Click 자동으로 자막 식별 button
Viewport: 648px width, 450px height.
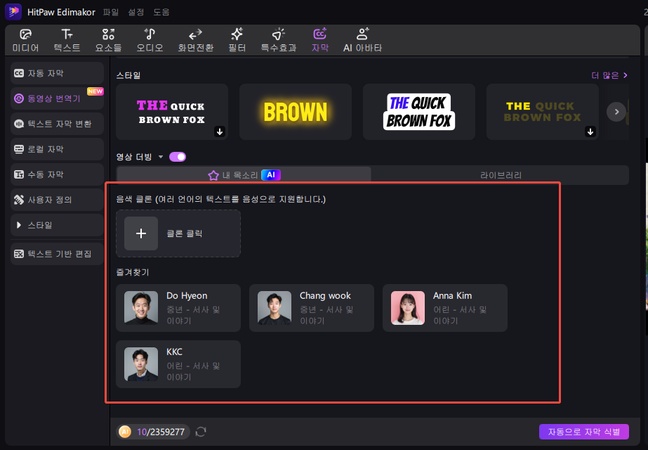point(584,432)
